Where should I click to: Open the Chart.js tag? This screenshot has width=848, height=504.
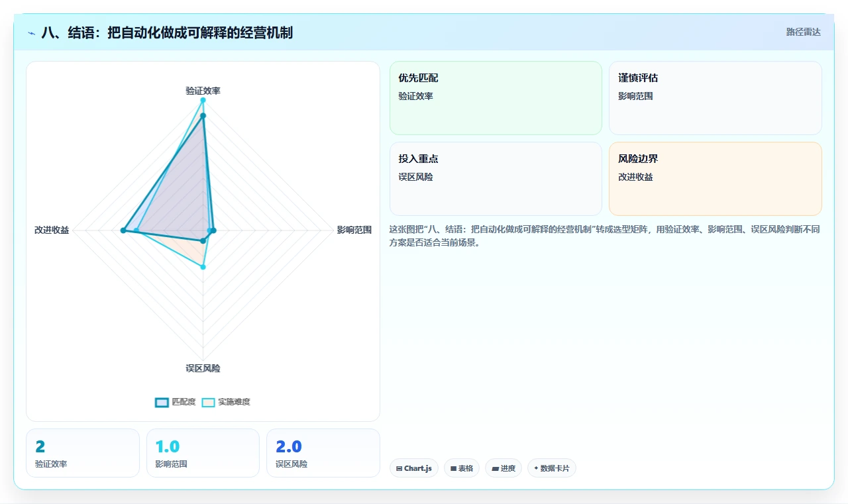(x=414, y=468)
